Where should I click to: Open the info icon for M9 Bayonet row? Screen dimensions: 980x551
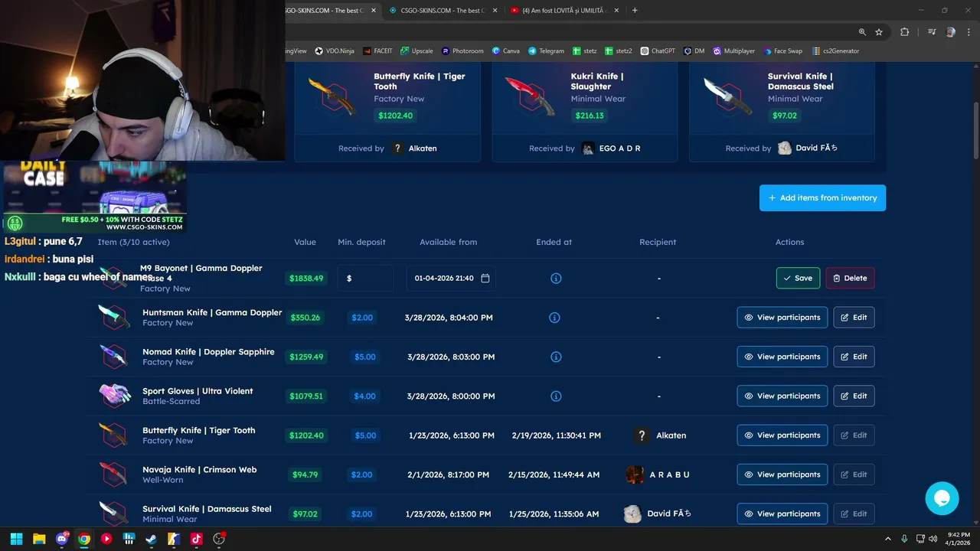click(556, 278)
